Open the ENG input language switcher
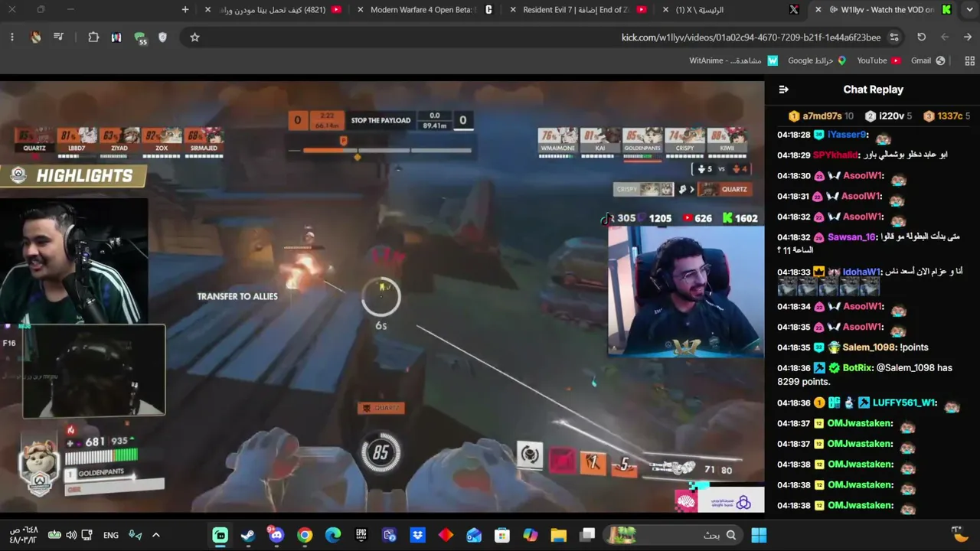The image size is (980, 551). pos(111,535)
